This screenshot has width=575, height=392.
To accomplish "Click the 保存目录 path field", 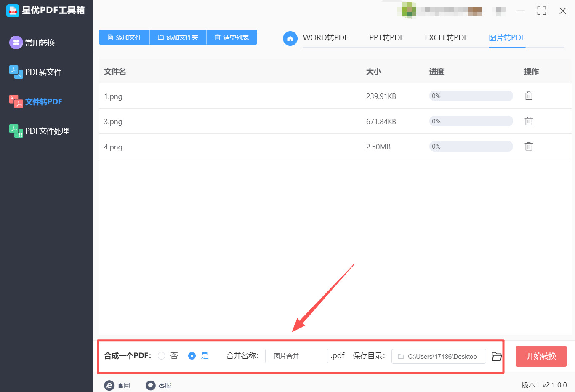I will (439, 356).
